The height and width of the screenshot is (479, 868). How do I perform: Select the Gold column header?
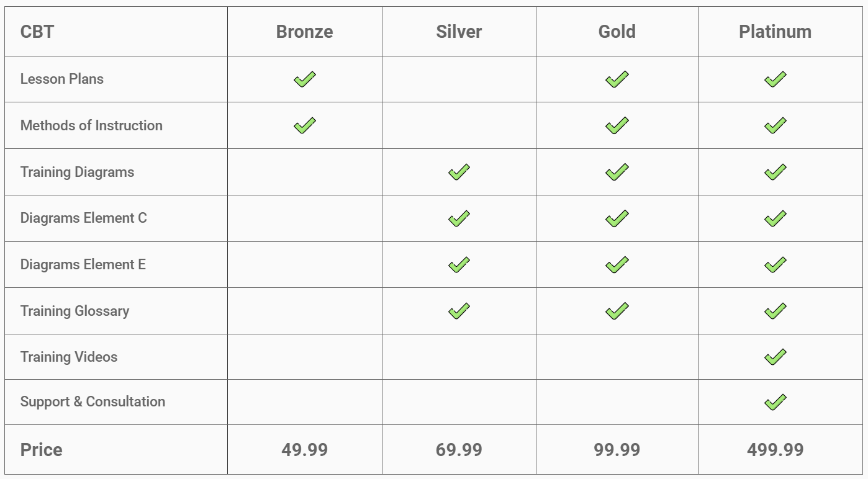coord(617,32)
